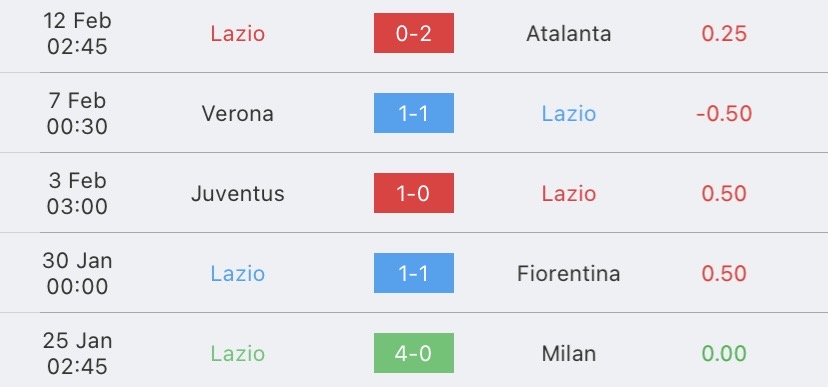The width and height of the screenshot is (828, 387).
Task: Open the green 4-0 score badge
Action: (x=413, y=353)
